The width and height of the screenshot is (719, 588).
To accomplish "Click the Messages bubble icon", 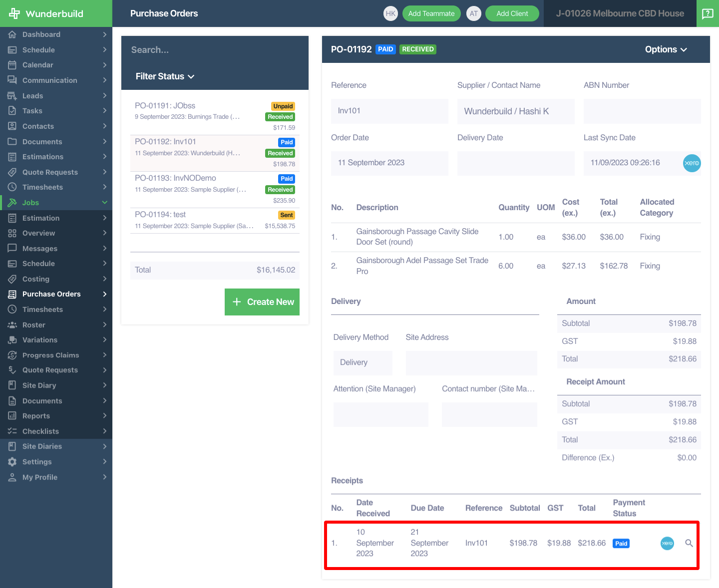I will click(12, 249).
